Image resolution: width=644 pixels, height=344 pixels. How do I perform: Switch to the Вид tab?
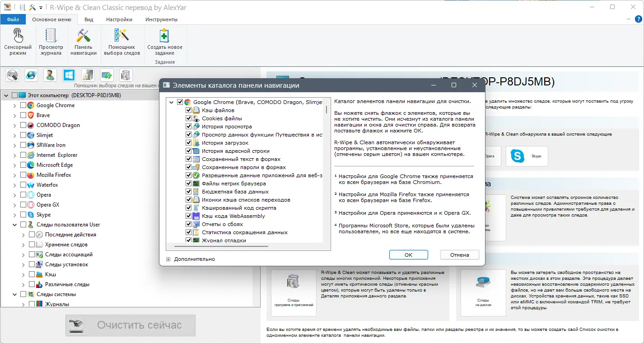coord(89,19)
